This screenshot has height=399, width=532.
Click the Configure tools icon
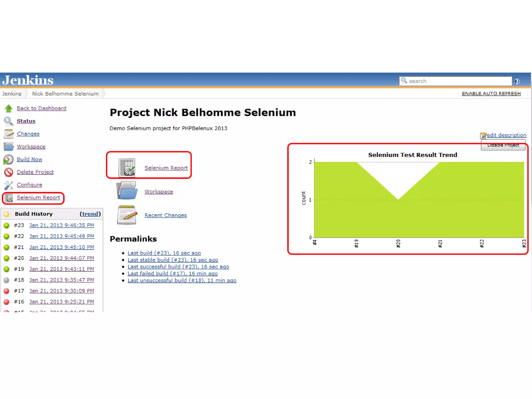click(9, 185)
